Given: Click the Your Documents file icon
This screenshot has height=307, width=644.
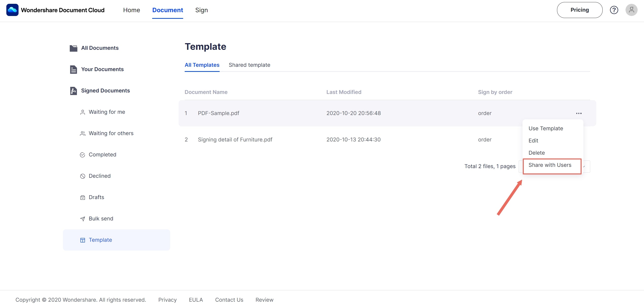Looking at the screenshot, I should pyautogui.click(x=74, y=69).
